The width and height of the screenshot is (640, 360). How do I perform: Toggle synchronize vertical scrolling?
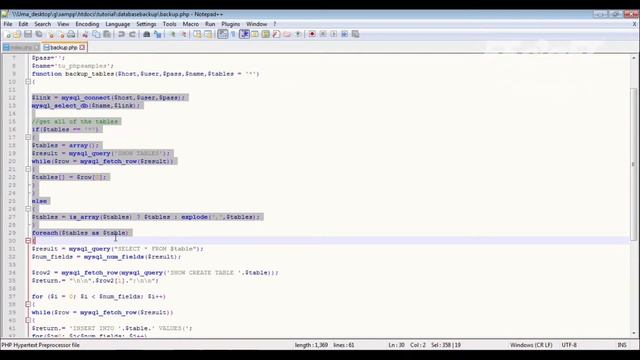(197, 34)
